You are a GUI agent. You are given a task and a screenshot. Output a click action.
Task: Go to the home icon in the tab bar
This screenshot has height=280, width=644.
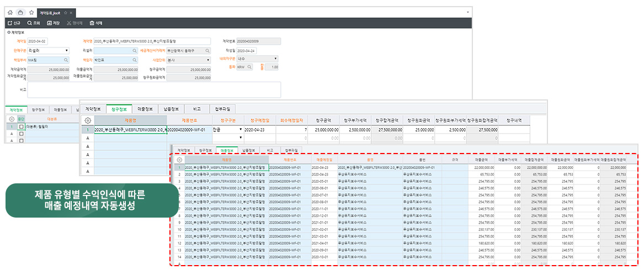[10, 13]
